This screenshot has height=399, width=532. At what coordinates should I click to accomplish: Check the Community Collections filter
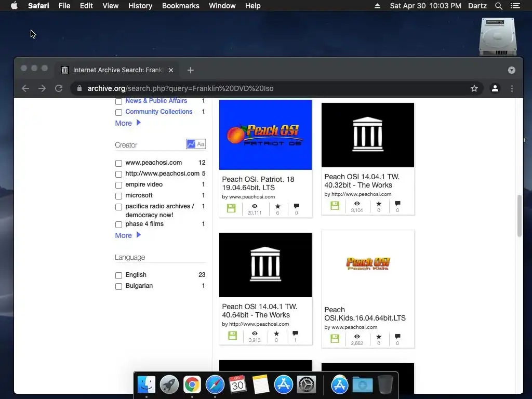tap(118, 112)
